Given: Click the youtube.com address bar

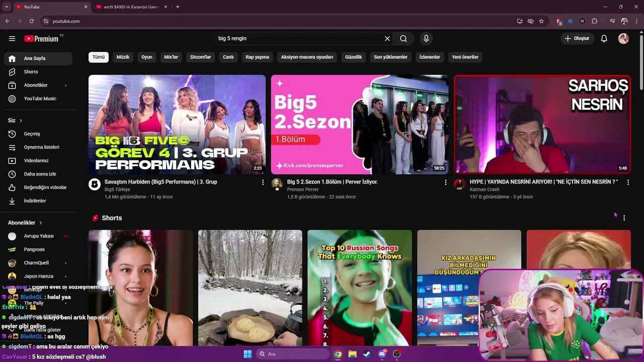Looking at the screenshot, I should (x=66, y=21).
